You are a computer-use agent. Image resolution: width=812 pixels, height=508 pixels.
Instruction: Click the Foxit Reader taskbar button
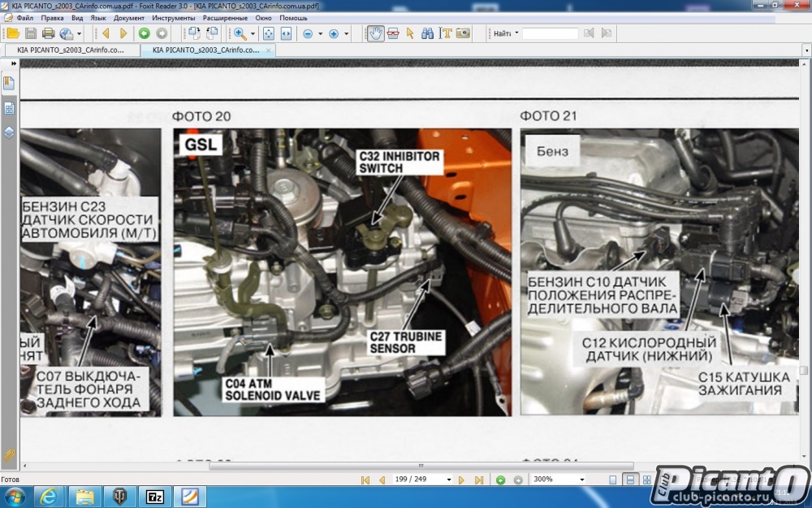click(x=190, y=497)
